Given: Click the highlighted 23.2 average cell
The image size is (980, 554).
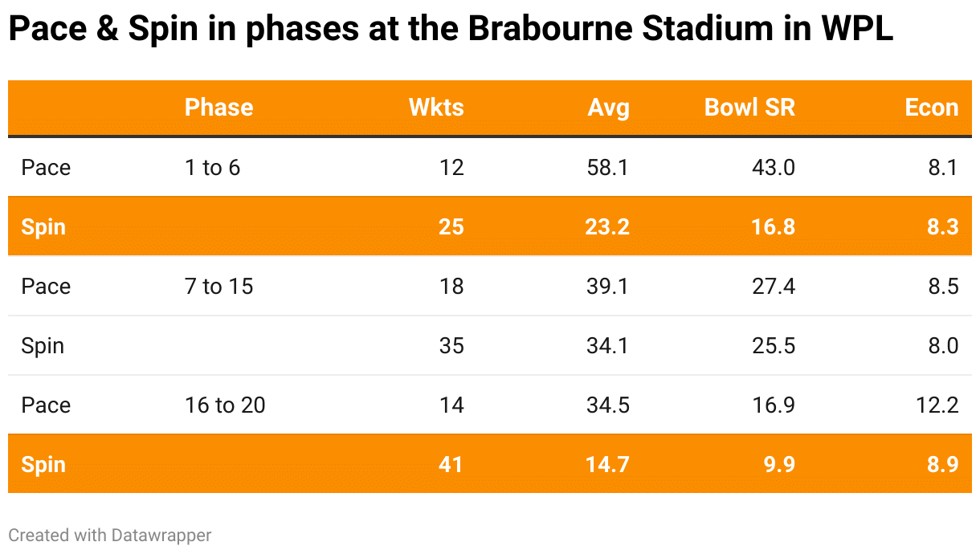Looking at the screenshot, I should point(607,227).
